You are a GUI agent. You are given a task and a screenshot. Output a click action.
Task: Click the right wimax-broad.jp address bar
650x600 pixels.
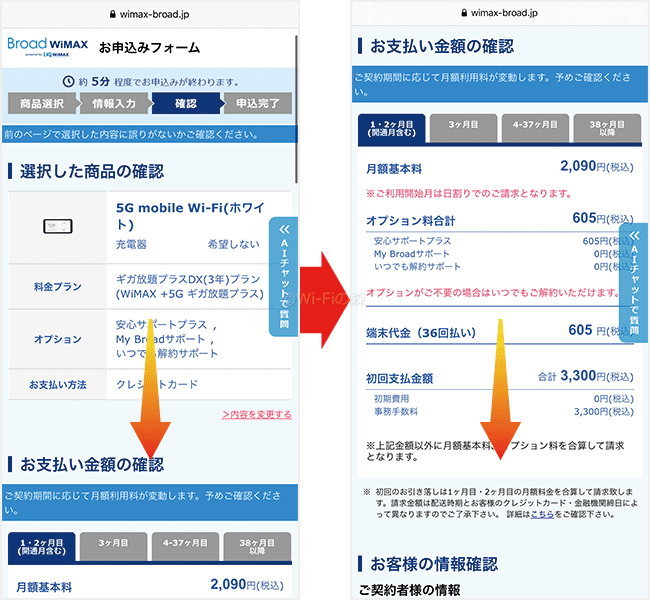coord(500,13)
